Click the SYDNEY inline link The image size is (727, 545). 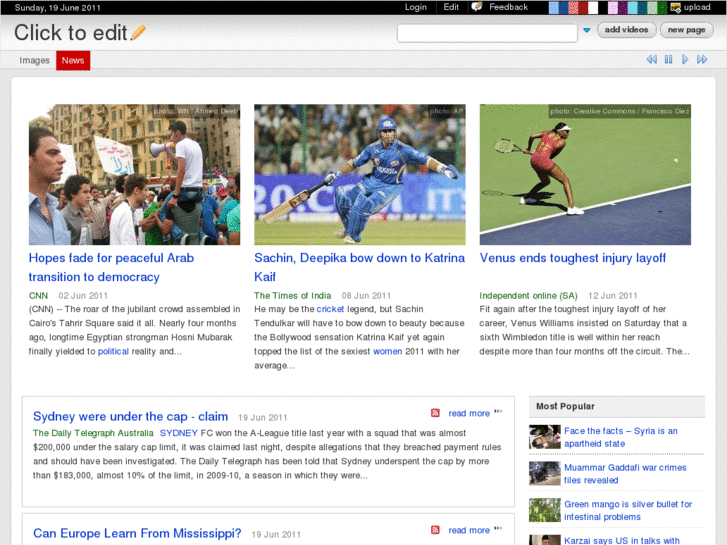click(179, 433)
